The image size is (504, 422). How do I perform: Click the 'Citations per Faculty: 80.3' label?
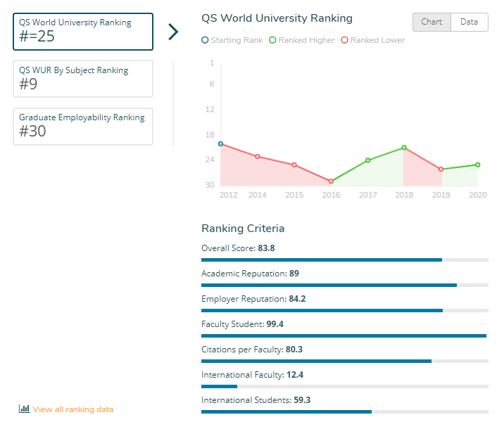(x=252, y=350)
